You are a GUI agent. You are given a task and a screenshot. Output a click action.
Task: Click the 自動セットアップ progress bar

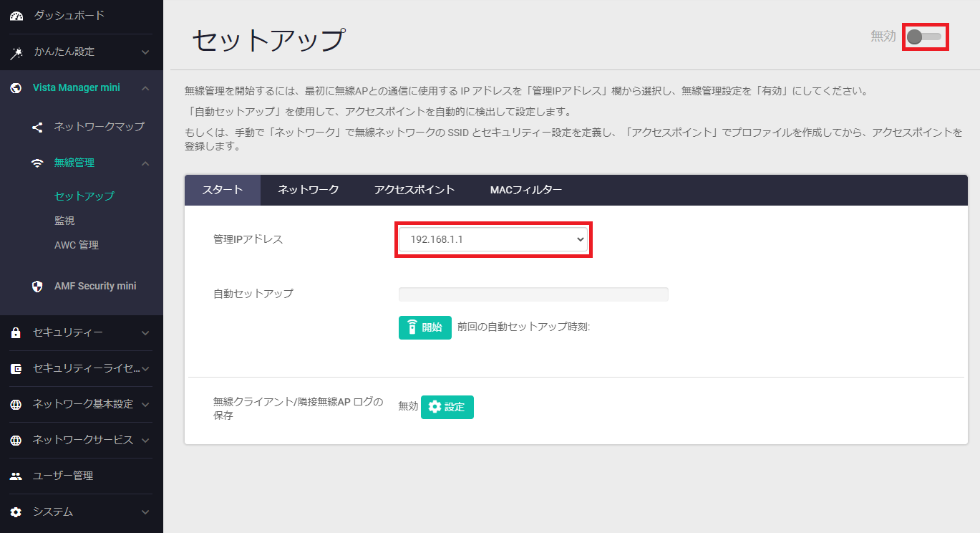pos(533,294)
